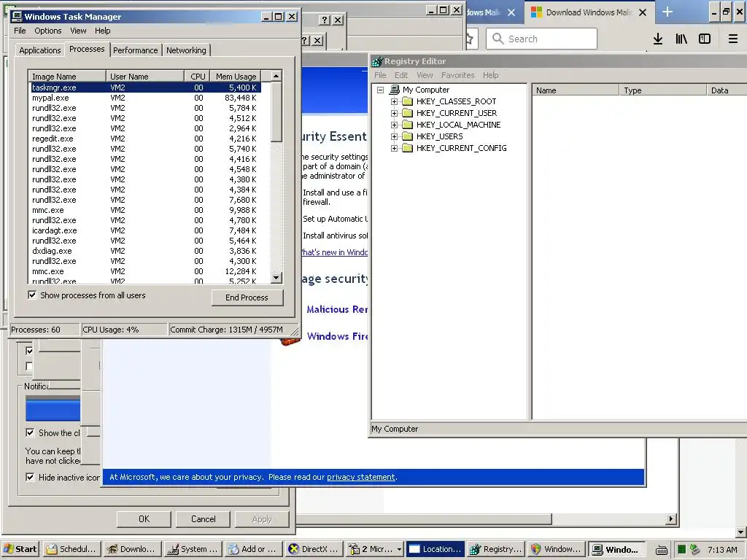Viewport: 747px width, 560px height.
Task: Select the HKEY_USERS folder icon
Action: click(407, 136)
